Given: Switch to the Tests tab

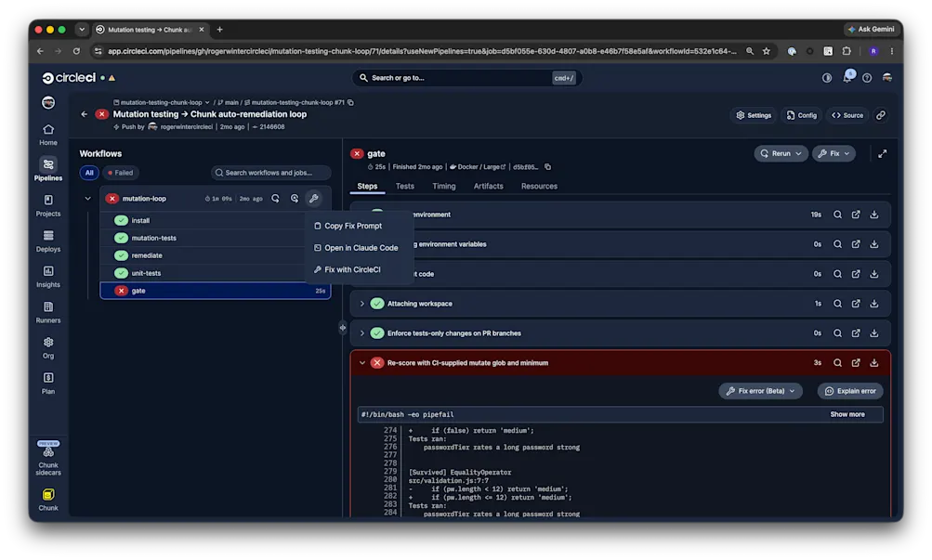Looking at the screenshot, I should (405, 186).
